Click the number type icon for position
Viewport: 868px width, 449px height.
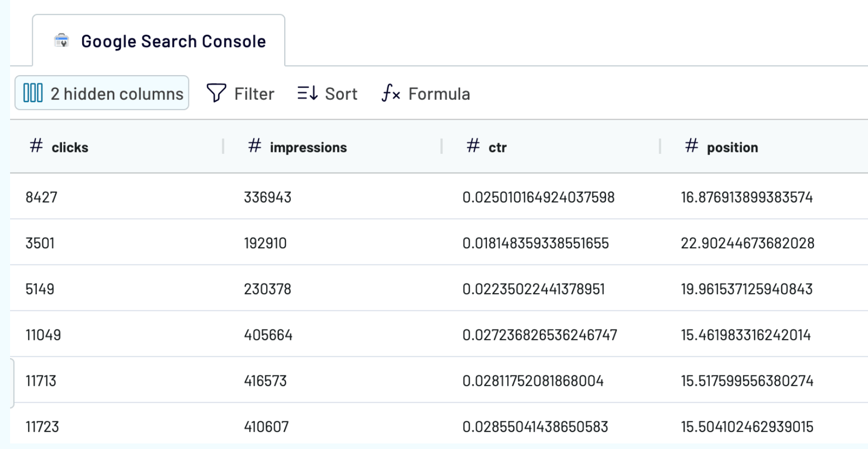pyautogui.click(x=692, y=146)
